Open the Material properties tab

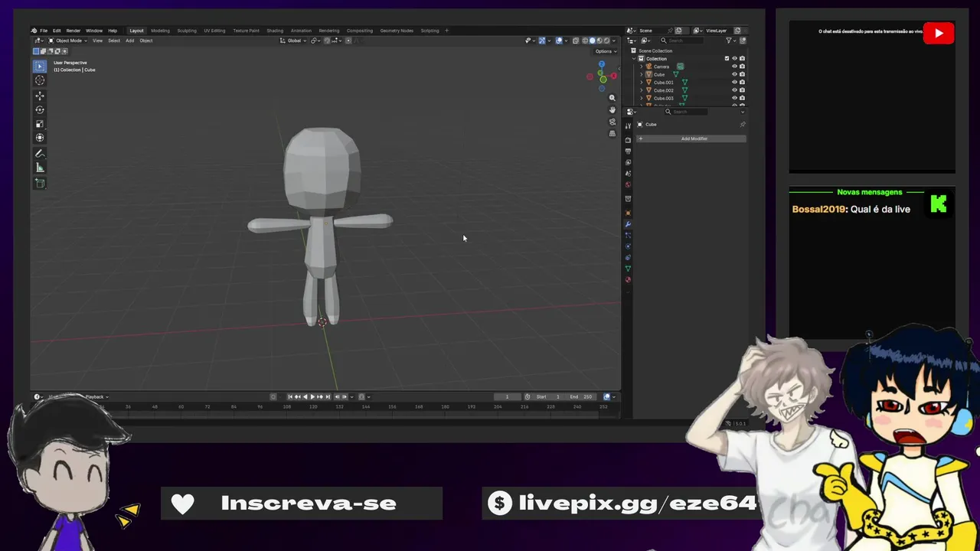tap(628, 280)
